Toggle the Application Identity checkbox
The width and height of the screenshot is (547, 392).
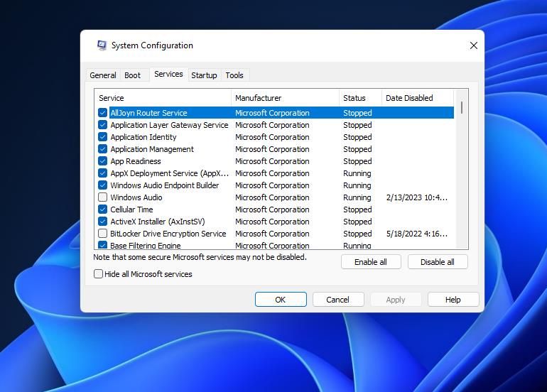point(102,137)
